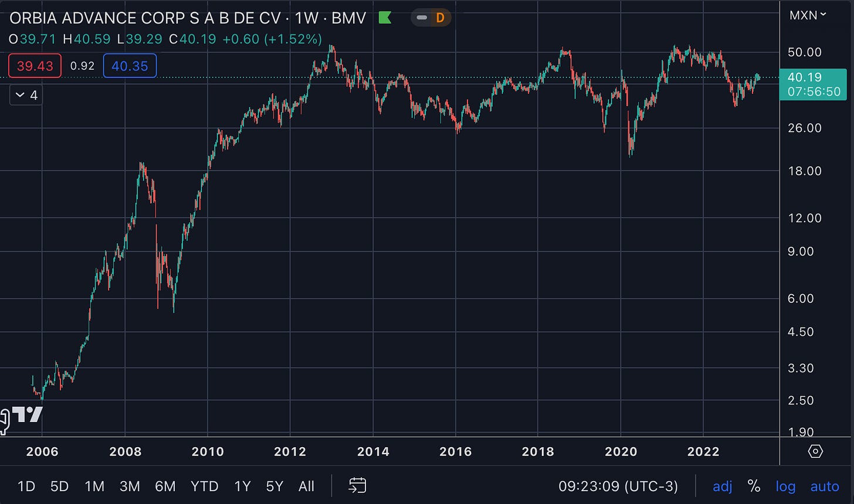Click the 2020 time axis label
This screenshot has height=504, width=854.
click(x=621, y=451)
